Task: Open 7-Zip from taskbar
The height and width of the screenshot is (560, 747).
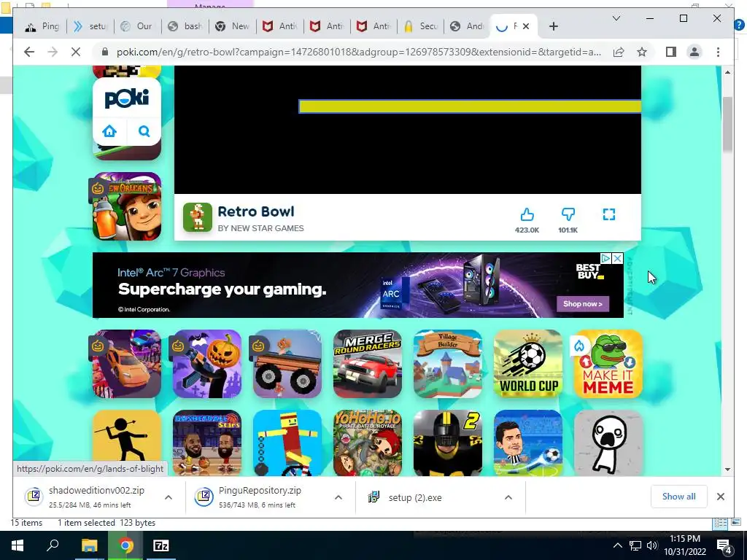Action: click(161, 545)
